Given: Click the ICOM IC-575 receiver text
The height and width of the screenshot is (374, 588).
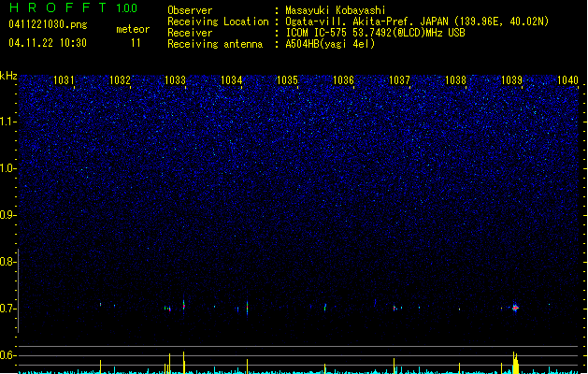Looking at the screenshot, I should [375, 33].
